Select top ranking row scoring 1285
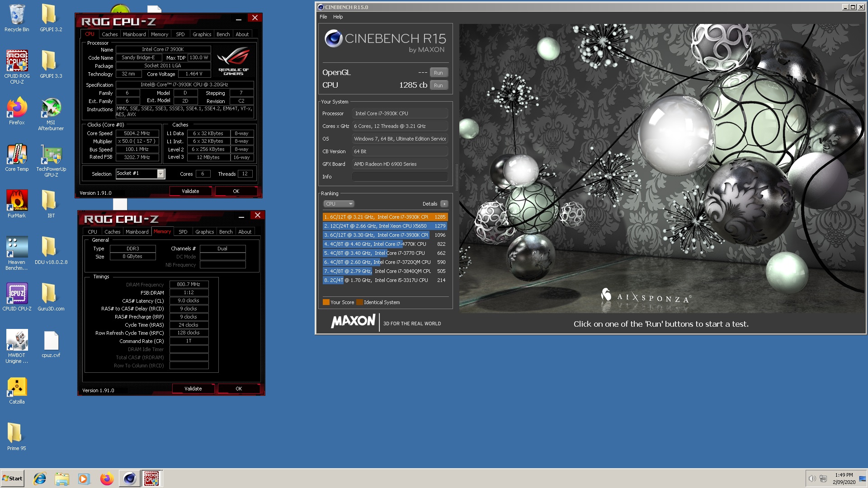868x488 pixels. tap(385, 217)
